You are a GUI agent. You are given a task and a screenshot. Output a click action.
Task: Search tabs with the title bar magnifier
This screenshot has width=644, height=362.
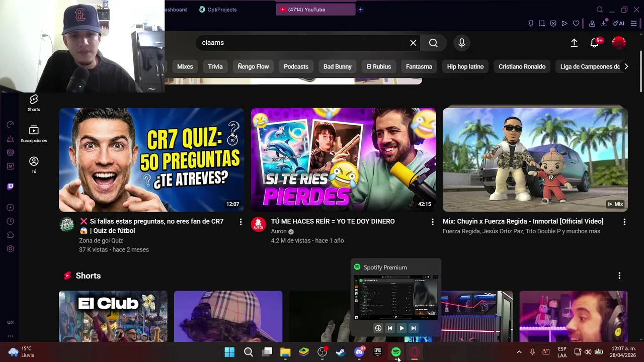tap(600, 10)
